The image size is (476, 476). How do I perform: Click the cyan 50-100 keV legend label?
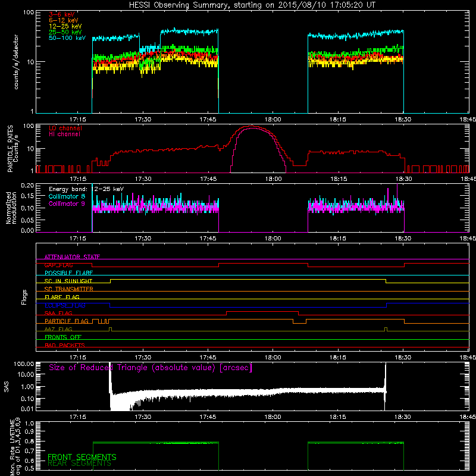(x=67, y=38)
